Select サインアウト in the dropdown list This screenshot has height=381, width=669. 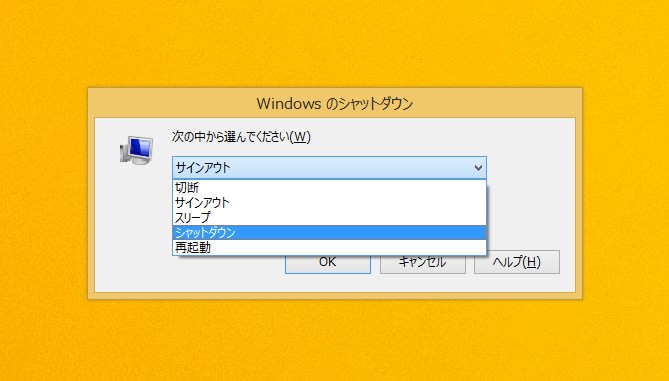pos(329,202)
